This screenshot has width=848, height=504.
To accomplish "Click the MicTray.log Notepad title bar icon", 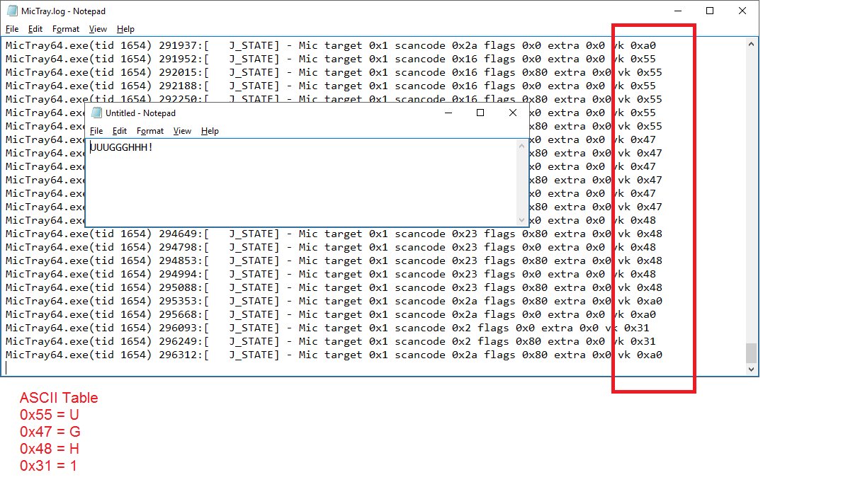I will [x=12, y=11].
